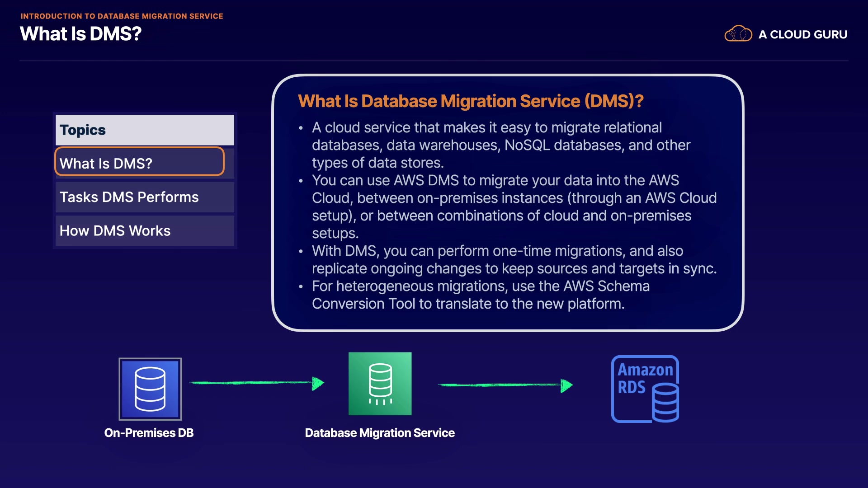Select the 'Tasks DMS Performs' topic
This screenshot has height=488, width=868.
(x=145, y=197)
